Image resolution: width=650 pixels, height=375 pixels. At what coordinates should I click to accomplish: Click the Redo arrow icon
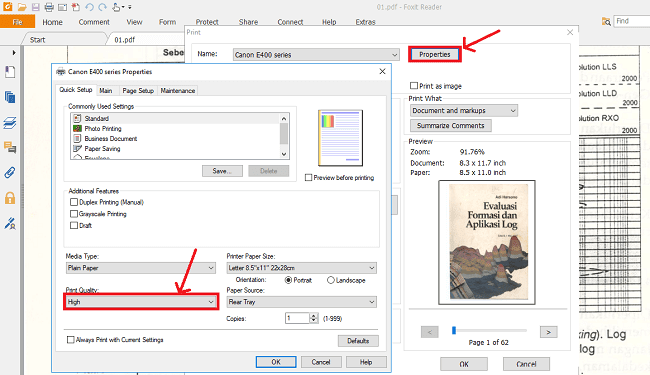[x=102, y=7]
